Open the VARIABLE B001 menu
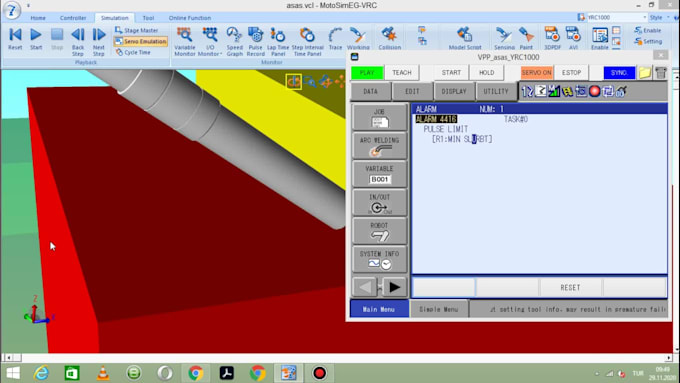Image resolution: width=680 pixels, height=383 pixels. click(x=379, y=174)
